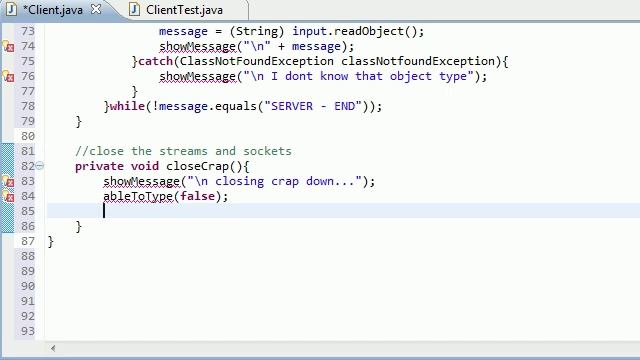This screenshot has height=360, width=640.
Task: Collapse the closeCrap method at line 82
Action: point(40,166)
